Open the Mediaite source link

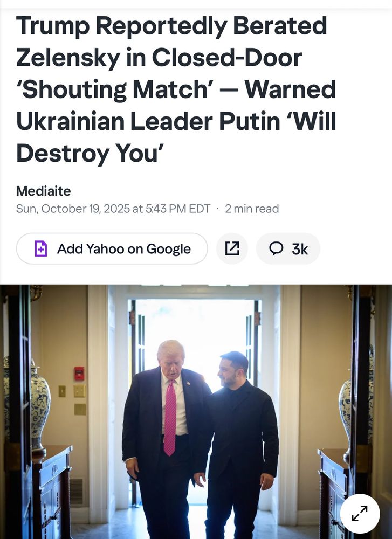point(44,191)
